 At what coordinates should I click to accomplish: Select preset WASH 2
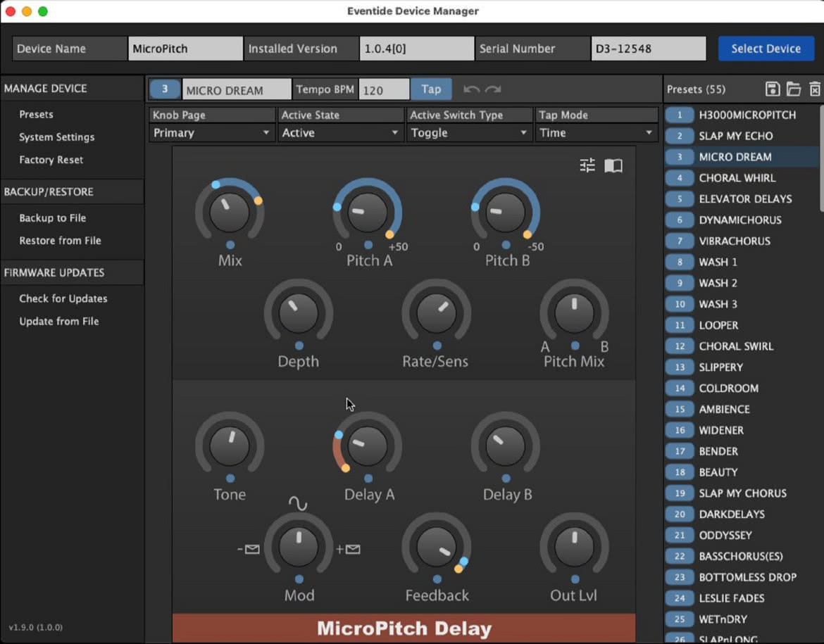pyautogui.click(x=741, y=283)
